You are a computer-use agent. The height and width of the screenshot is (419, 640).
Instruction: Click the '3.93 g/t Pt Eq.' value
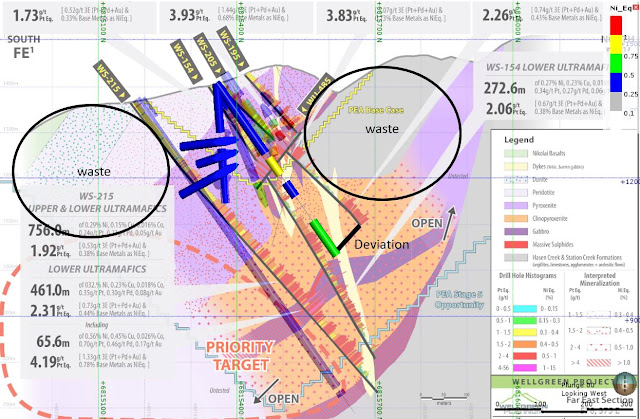click(x=187, y=16)
